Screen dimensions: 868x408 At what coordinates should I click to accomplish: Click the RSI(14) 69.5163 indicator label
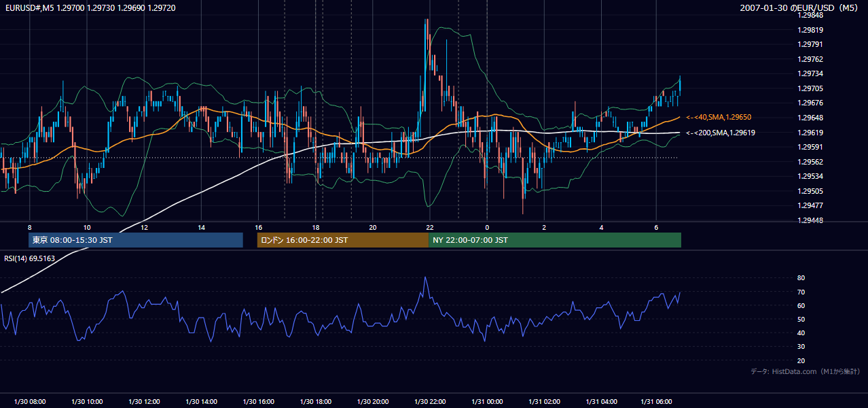(x=30, y=258)
